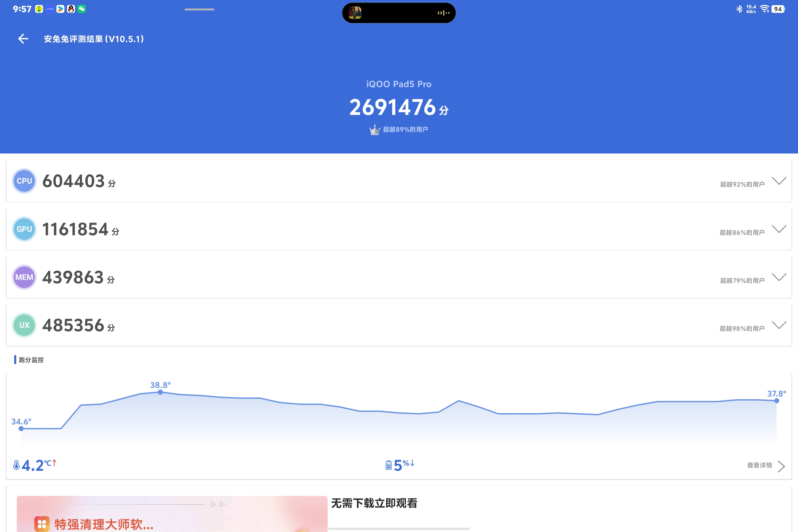Tap the UX score badge icon
This screenshot has width=798, height=532.
point(24,325)
